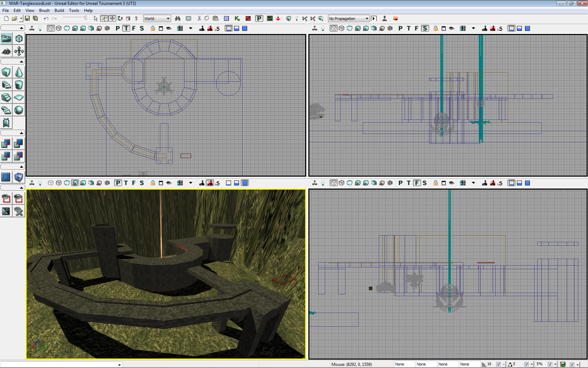Open the Tools menu

pyautogui.click(x=74, y=11)
